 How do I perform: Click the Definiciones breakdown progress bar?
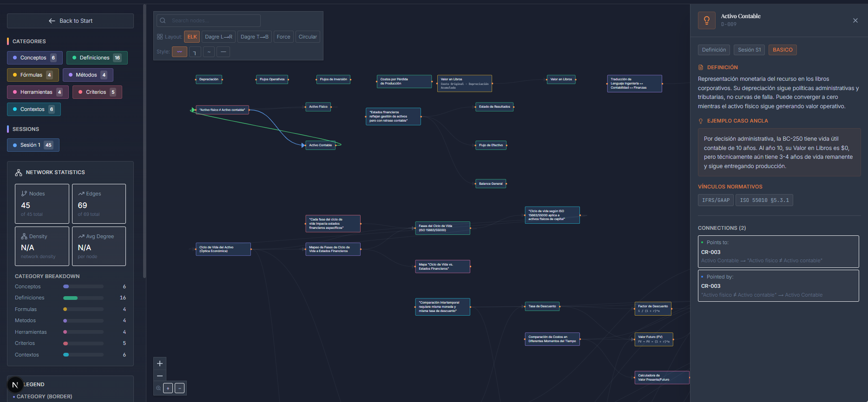83,298
